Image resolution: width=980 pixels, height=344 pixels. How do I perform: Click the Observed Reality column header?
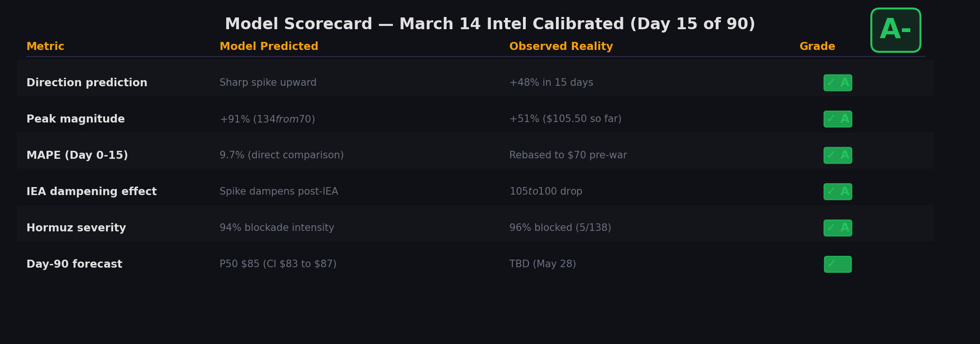point(561,47)
